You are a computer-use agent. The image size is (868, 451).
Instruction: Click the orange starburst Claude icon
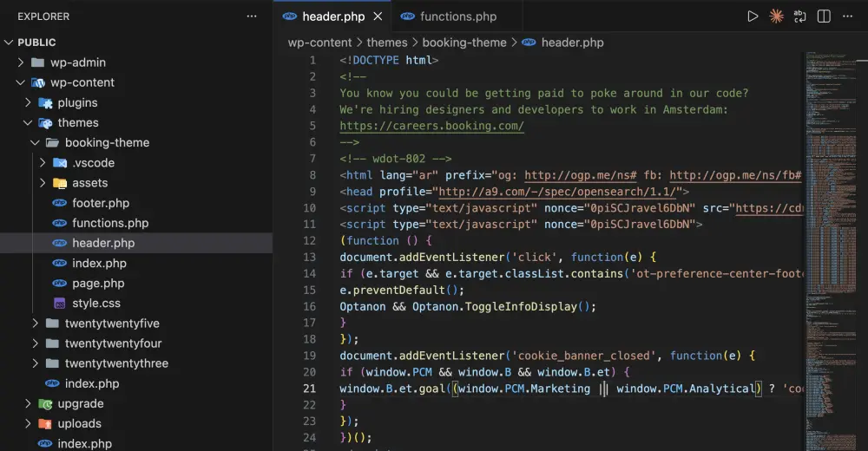click(x=776, y=16)
